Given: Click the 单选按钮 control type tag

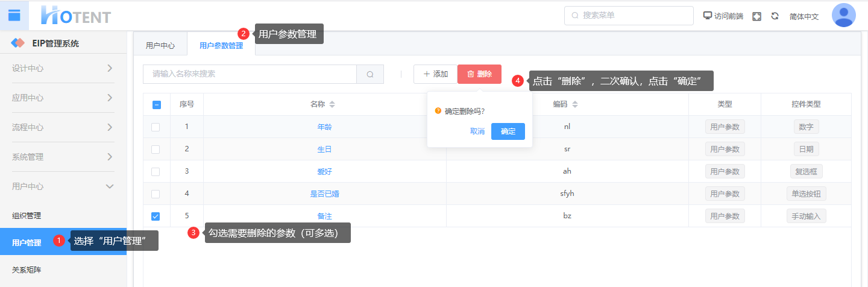Looking at the screenshot, I should click(806, 194).
